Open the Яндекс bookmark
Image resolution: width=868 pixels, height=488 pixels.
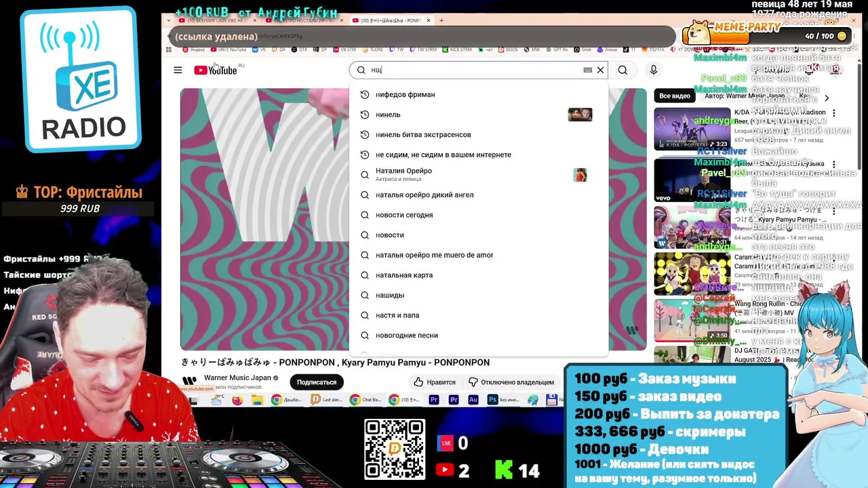point(193,49)
